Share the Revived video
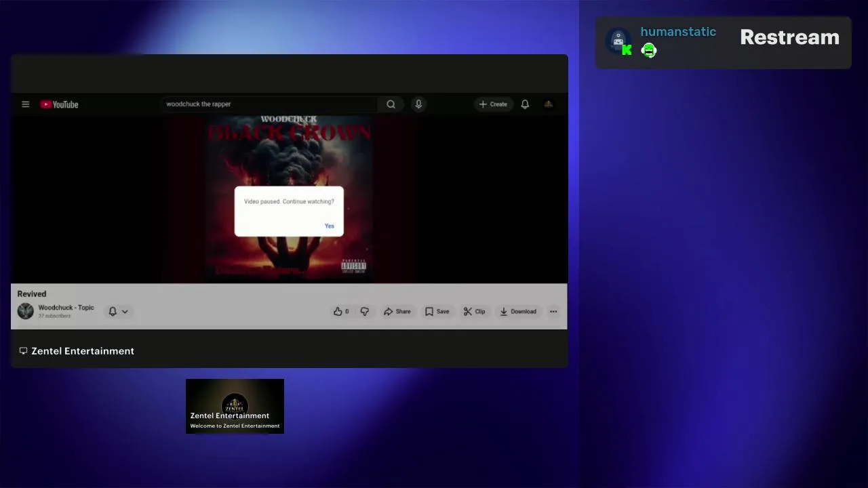868x488 pixels. [397, 312]
